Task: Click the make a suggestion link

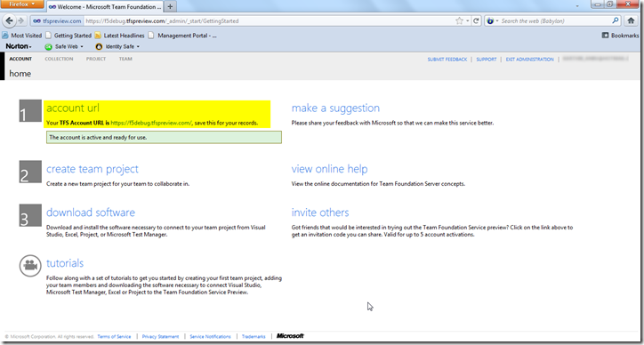Action: tap(335, 108)
